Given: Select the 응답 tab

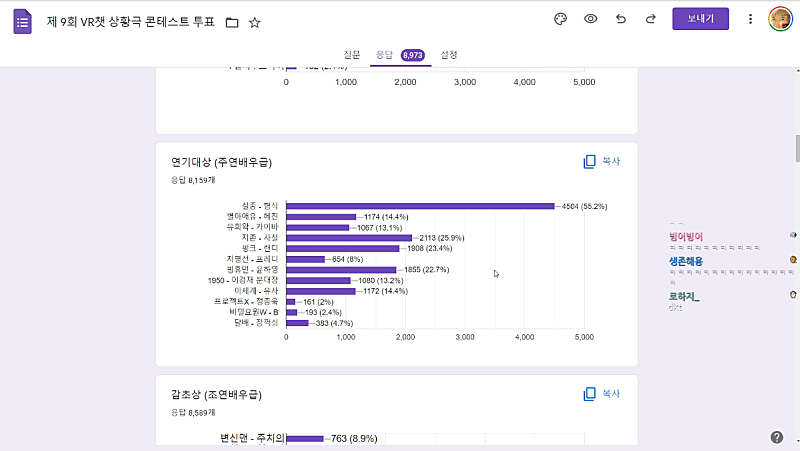Looking at the screenshot, I should 384,54.
